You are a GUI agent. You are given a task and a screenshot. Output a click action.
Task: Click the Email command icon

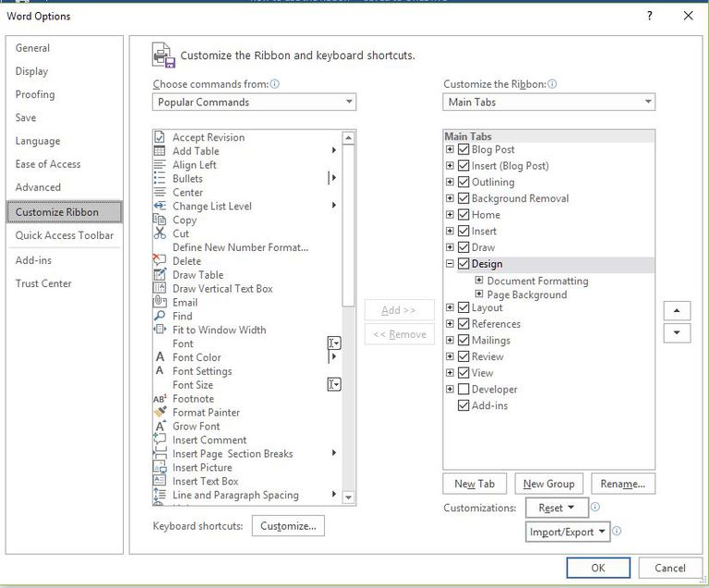(160, 302)
